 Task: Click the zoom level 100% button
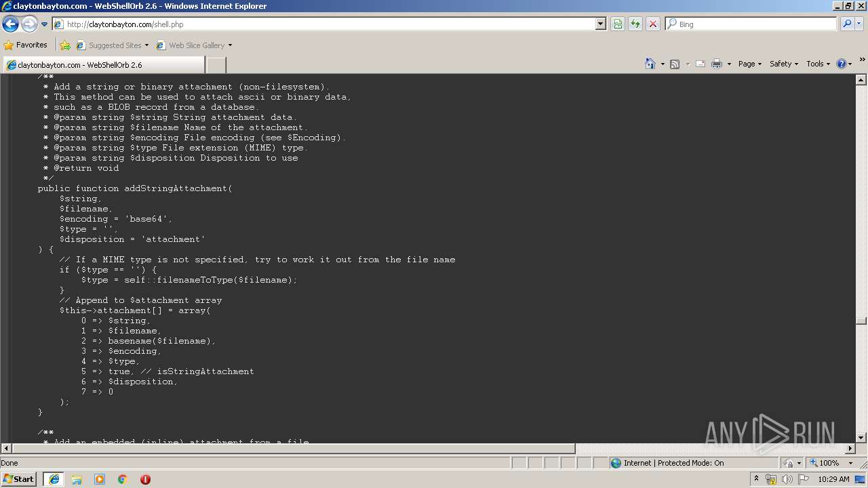pos(823,463)
